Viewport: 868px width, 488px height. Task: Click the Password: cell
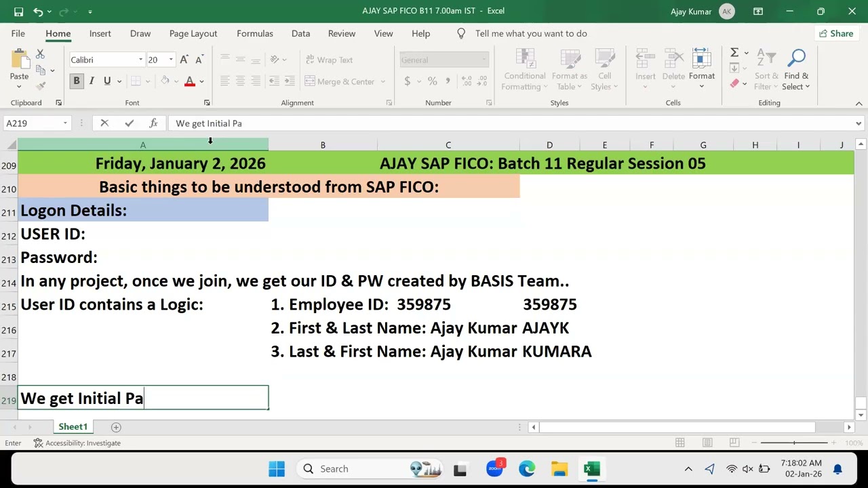tap(143, 257)
